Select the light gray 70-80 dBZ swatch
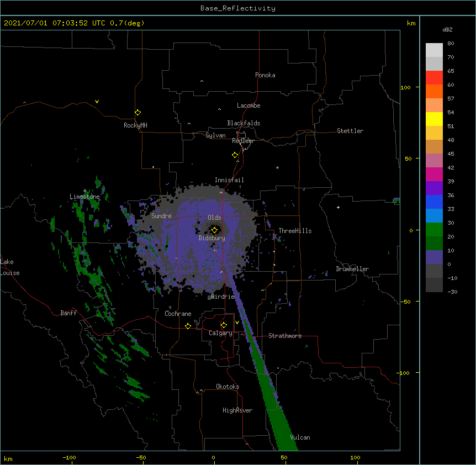Screen dimensions: 476x465 click(x=434, y=50)
